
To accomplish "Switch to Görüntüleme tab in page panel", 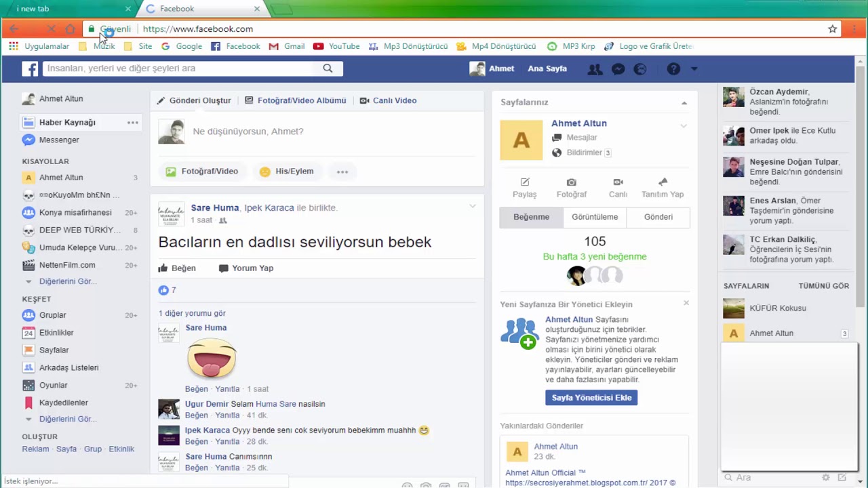I will click(x=595, y=217).
